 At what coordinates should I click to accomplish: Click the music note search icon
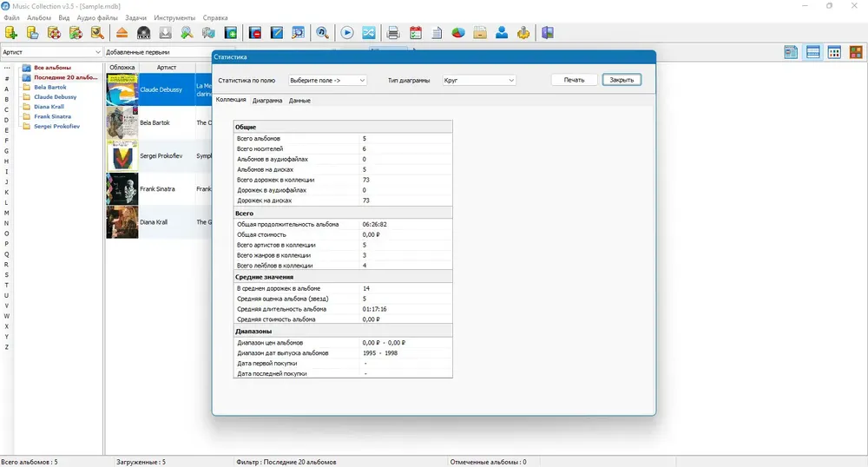tap(322, 33)
